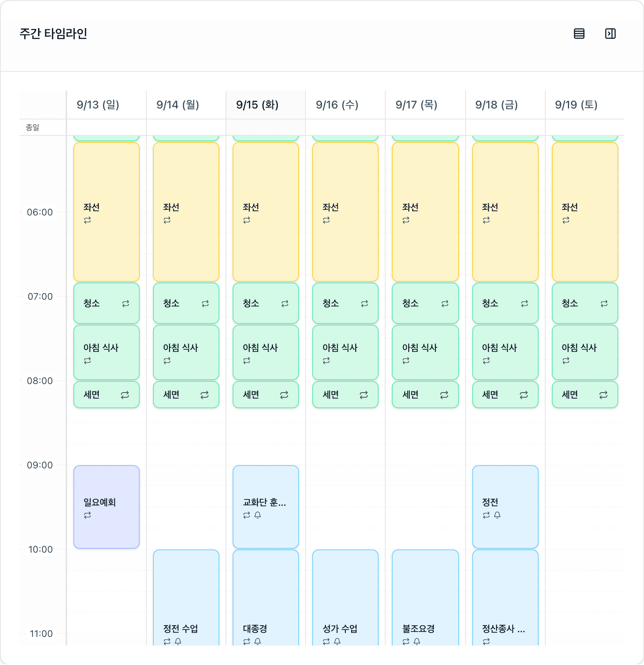Open the 좌선 event on 9/16

pos(345,212)
